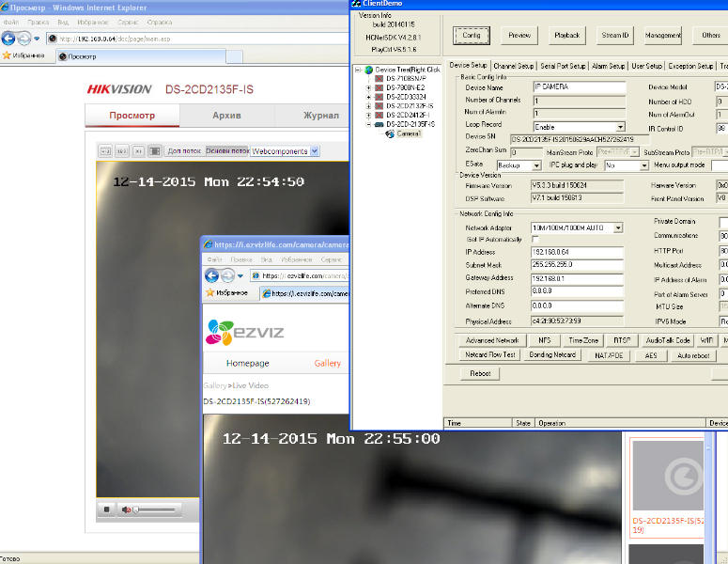Image resolution: width=728 pixels, height=564 pixels.
Task: Expand DS-2CD2412F-I tree node
Action: [368, 116]
